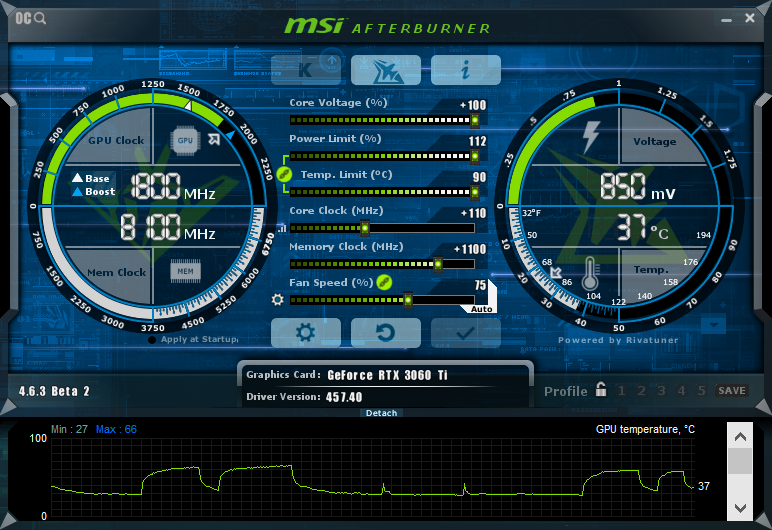Click the MEM chip icon
Viewport: 772px width, 530px height.
pyautogui.click(x=185, y=271)
